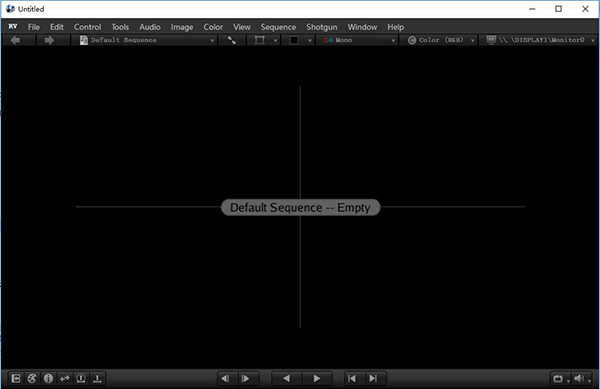Jump to next marker or end
This screenshot has height=389, width=600.
tap(373, 379)
